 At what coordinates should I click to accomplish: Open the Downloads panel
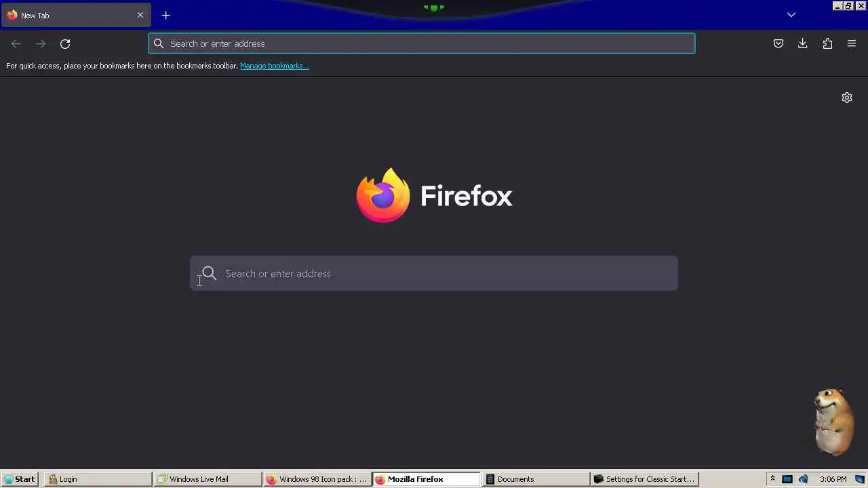point(803,43)
